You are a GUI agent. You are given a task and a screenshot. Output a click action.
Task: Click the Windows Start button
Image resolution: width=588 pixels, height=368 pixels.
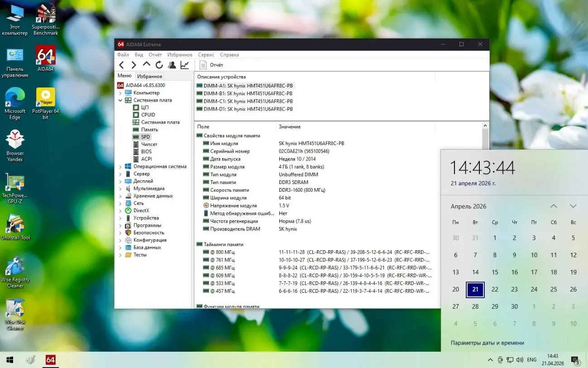9,360
